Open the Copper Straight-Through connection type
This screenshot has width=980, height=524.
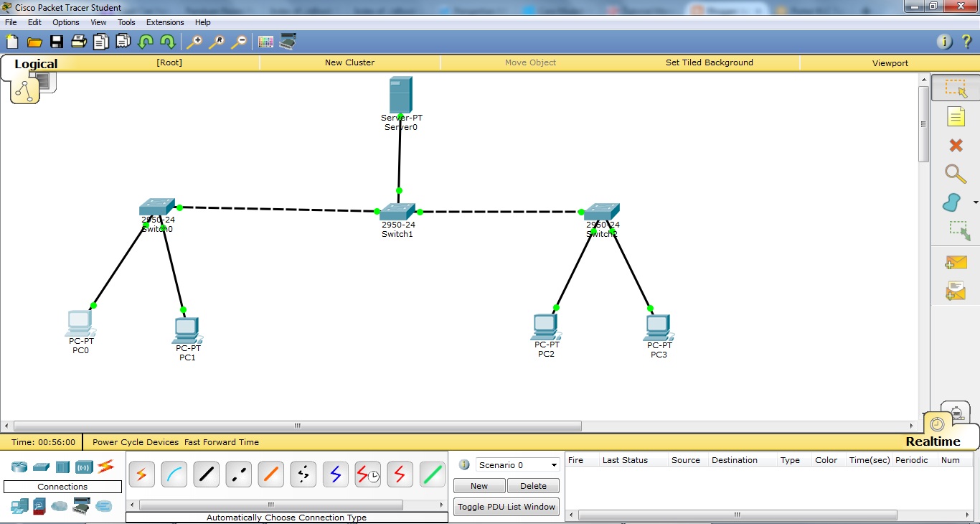pos(206,474)
